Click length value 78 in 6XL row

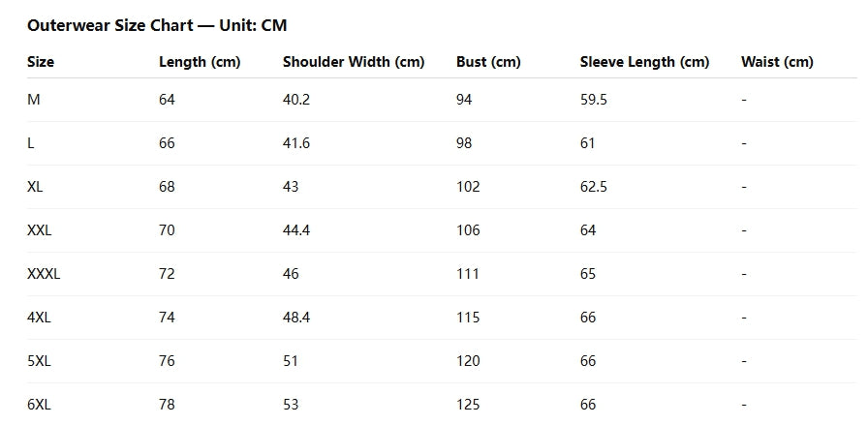click(167, 405)
